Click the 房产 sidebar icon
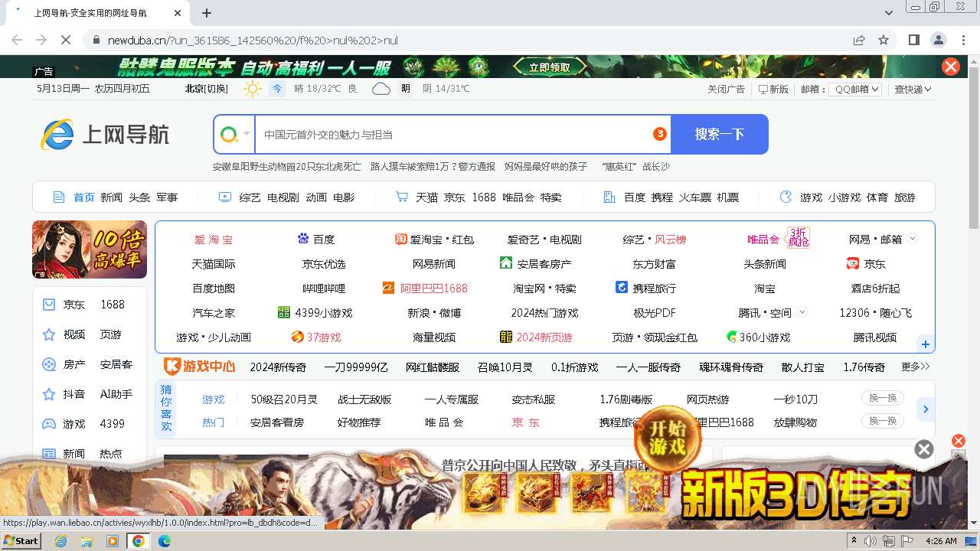 (49, 364)
